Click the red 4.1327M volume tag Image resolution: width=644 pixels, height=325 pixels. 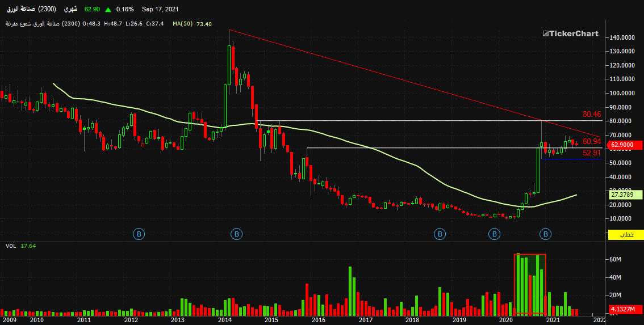(x=624, y=309)
